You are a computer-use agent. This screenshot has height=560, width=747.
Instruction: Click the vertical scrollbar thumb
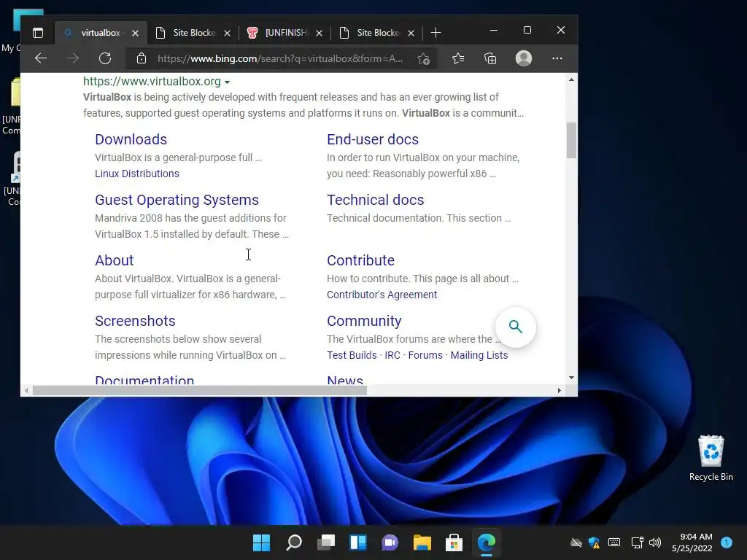pos(571,141)
